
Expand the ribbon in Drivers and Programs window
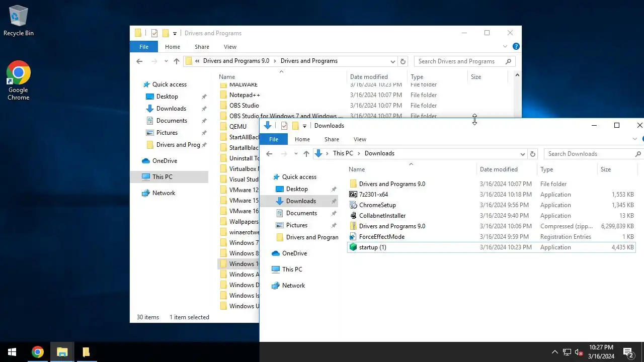point(505,47)
